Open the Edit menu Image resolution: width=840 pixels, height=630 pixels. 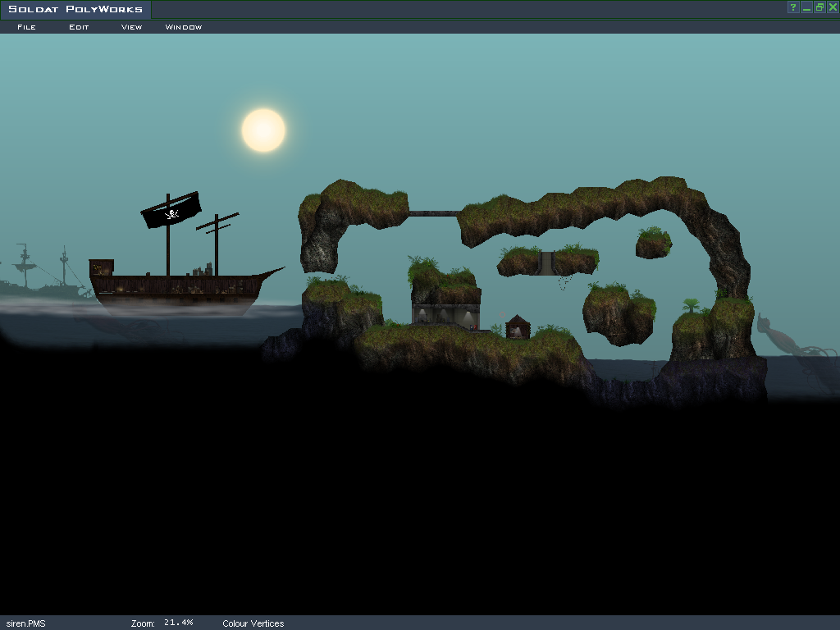click(79, 27)
